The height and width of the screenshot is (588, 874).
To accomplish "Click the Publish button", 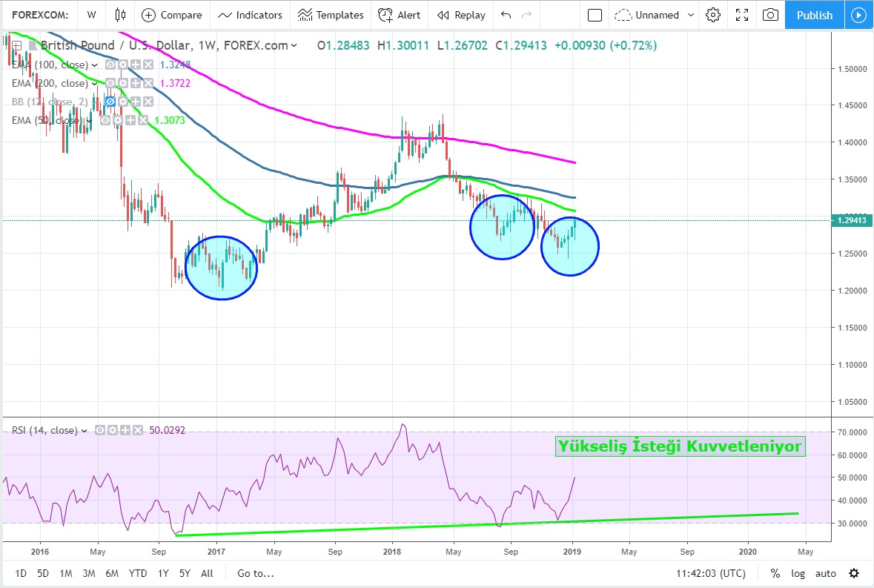I will (x=814, y=15).
